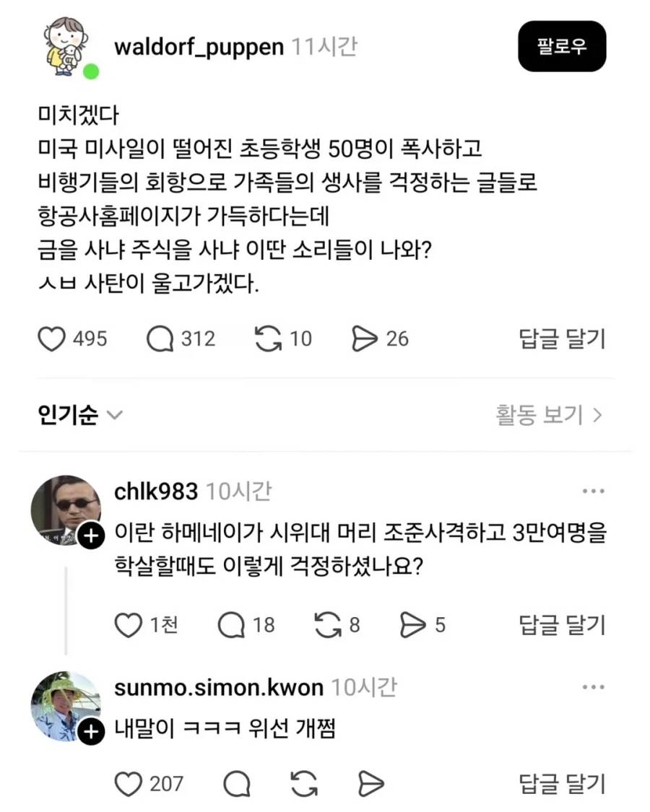This screenshot has height=812, width=650.
Task: Open chlk983's profile via their username
Action: 155,490
